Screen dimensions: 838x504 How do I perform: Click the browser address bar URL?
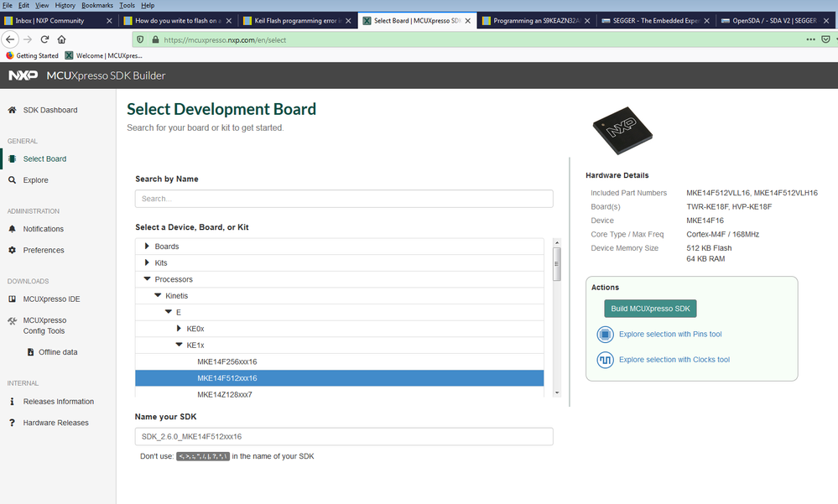coord(225,40)
